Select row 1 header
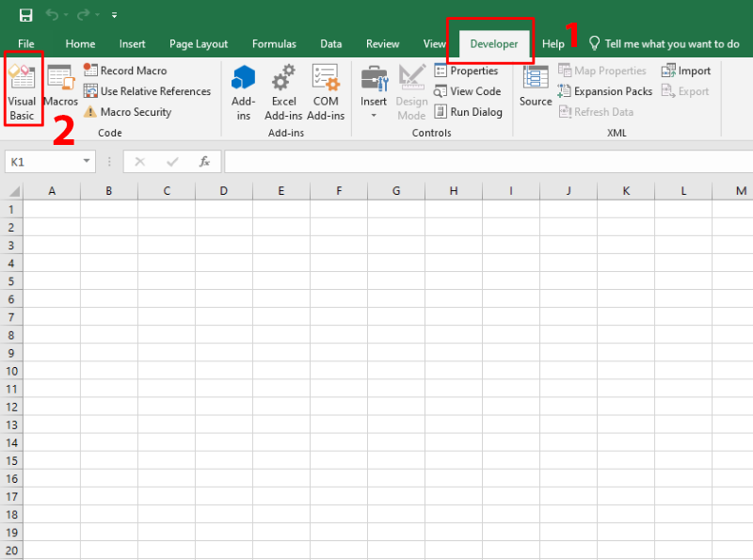The image size is (753, 560). pyautogui.click(x=11, y=209)
